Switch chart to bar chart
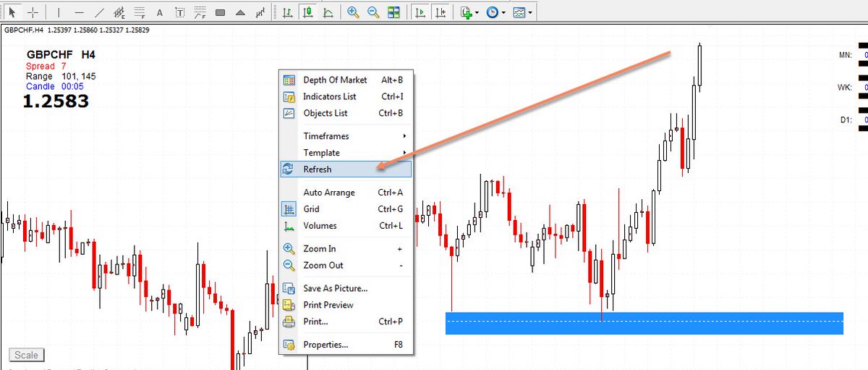 [x=288, y=12]
